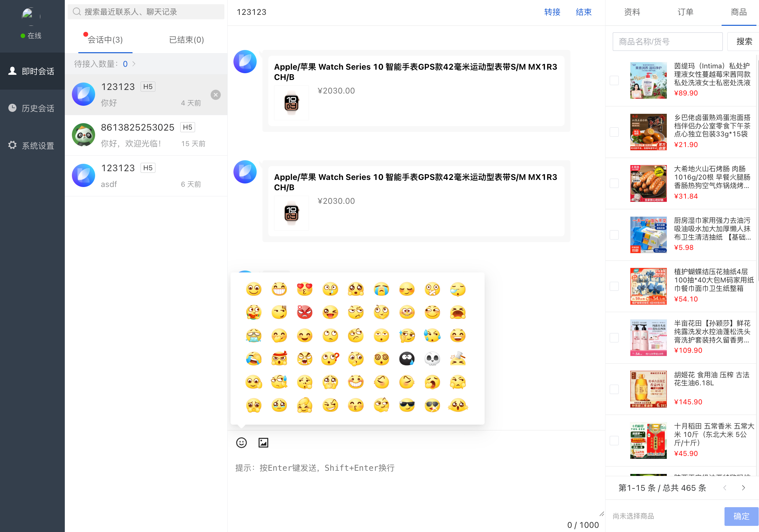Click the 搜索 product search button
This screenshot has width=759, height=532.
[744, 41]
